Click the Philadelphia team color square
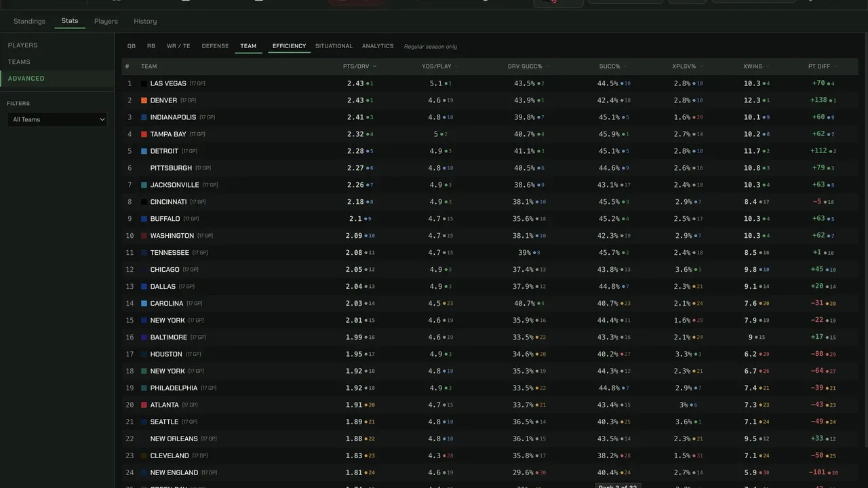 144,388
